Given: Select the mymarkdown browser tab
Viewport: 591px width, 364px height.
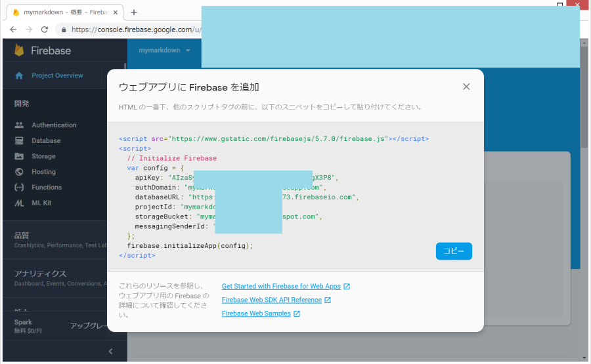Looking at the screenshot, I should coord(66,12).
